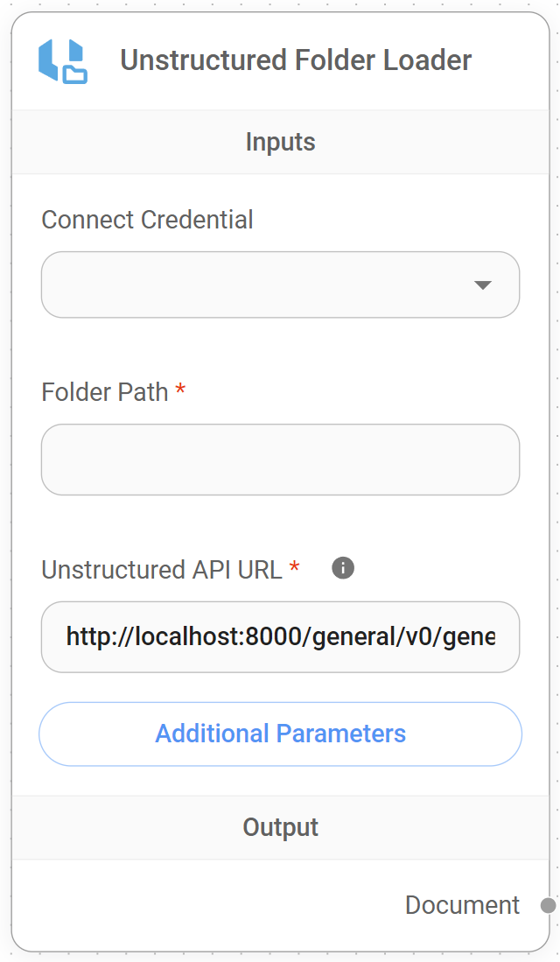The width and height of the screenshot is (560, 962).
Task: Click the info icon next to Unstructured API URL
Action: click(342, 569)
